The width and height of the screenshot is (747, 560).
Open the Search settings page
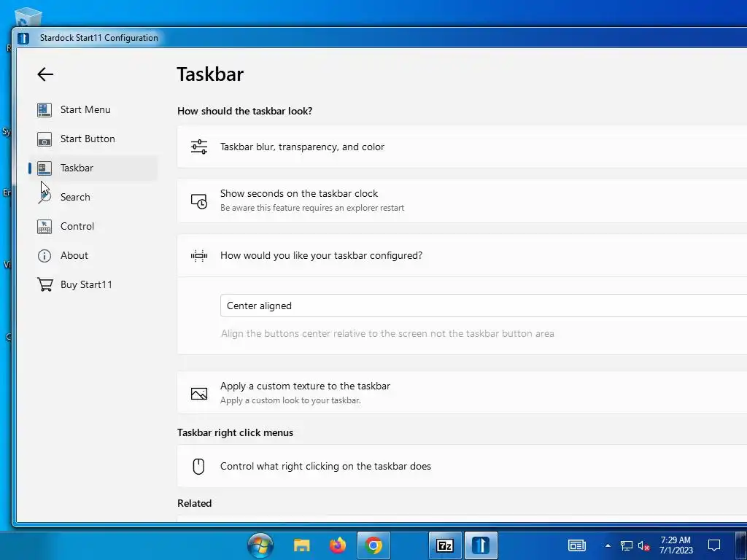(93, 197)
